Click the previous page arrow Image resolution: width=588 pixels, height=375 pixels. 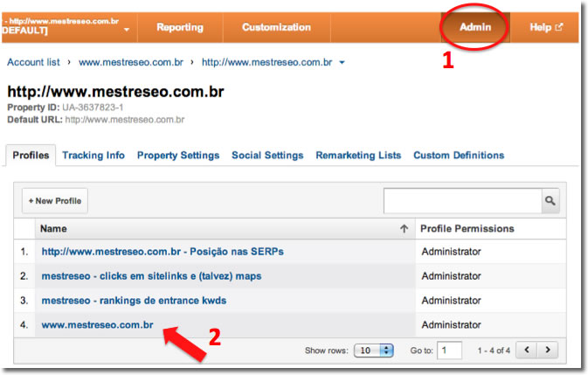(526, 350)
